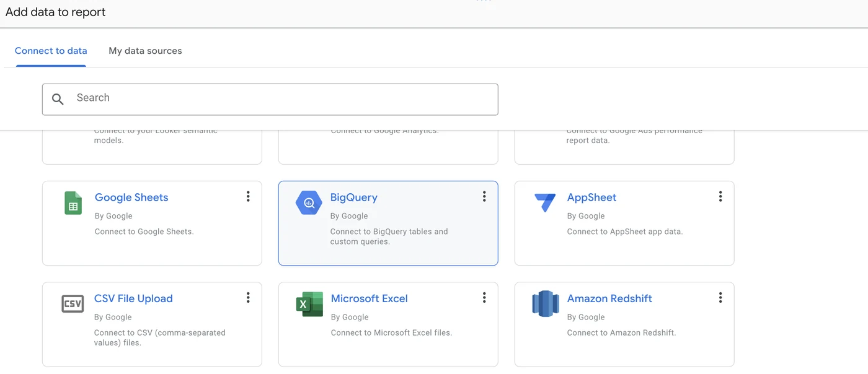Open the Google Sheets three-dot menu
The image size is (868, 374).
click(248, 196)
